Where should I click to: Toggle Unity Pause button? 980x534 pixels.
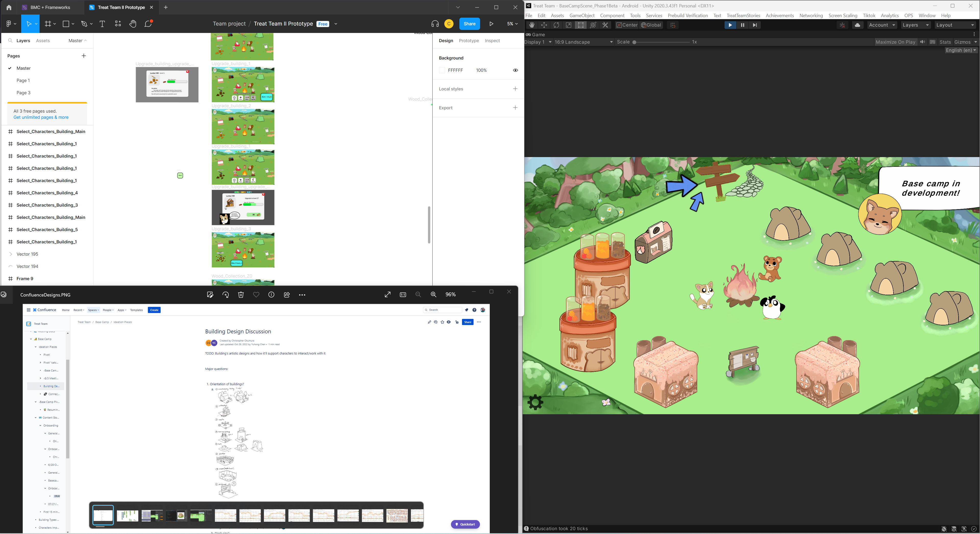[x=742, y=25]
